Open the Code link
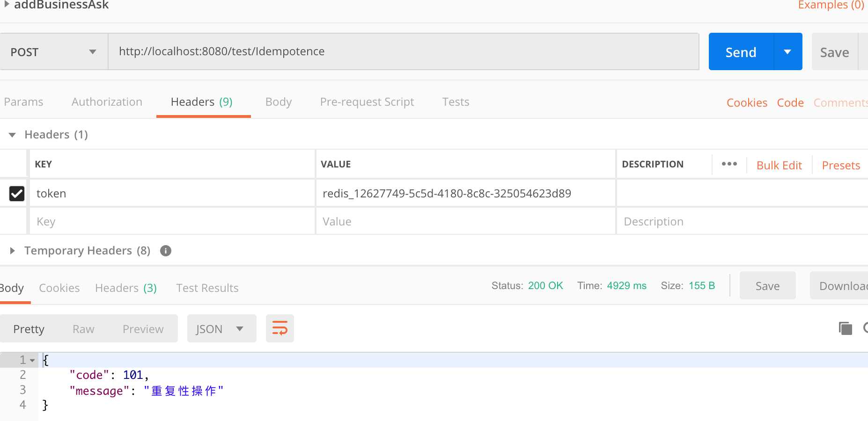This screenshot has width=868, height=421. pyautogui.click(x=790, y=103)
